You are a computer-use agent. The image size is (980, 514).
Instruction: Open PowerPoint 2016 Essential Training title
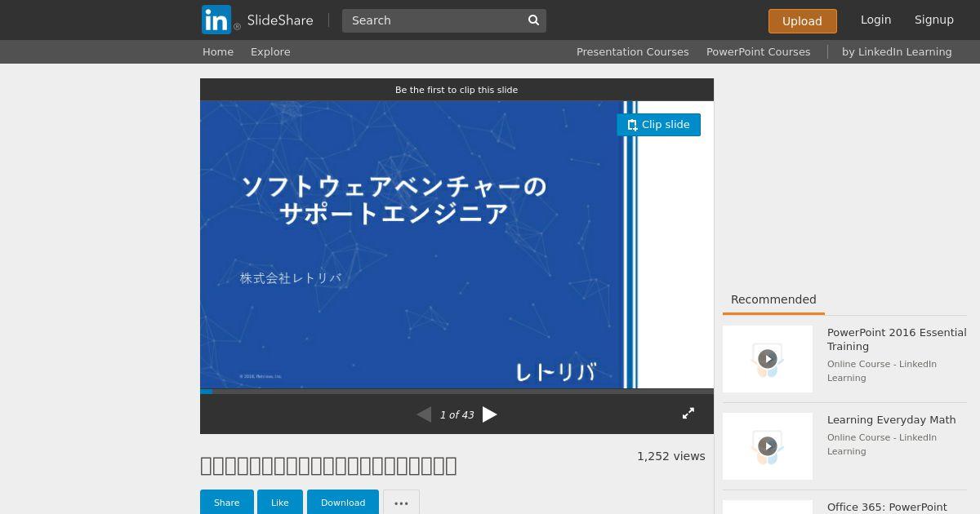click(x=897, y=339)
